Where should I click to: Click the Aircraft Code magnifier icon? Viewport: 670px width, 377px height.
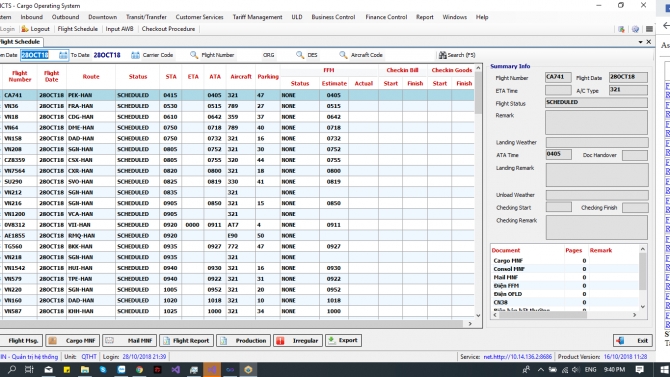(x=343, y=55)
